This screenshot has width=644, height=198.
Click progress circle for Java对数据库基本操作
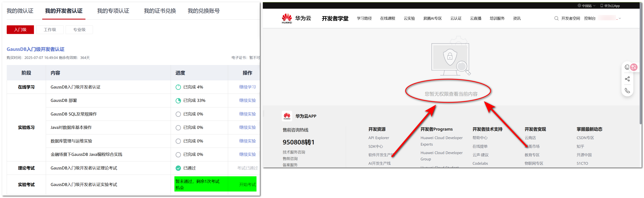(x=178, y=127)
